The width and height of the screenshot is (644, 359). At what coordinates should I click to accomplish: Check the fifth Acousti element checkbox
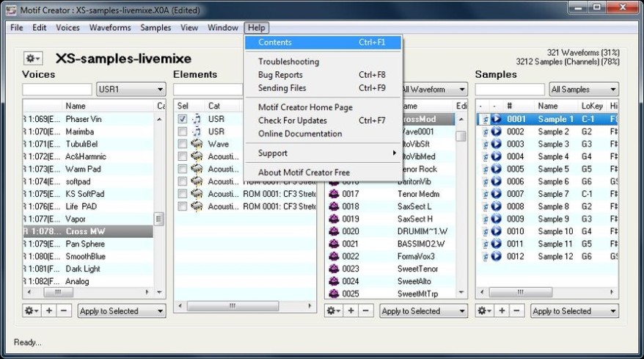(x=183, y=206)
